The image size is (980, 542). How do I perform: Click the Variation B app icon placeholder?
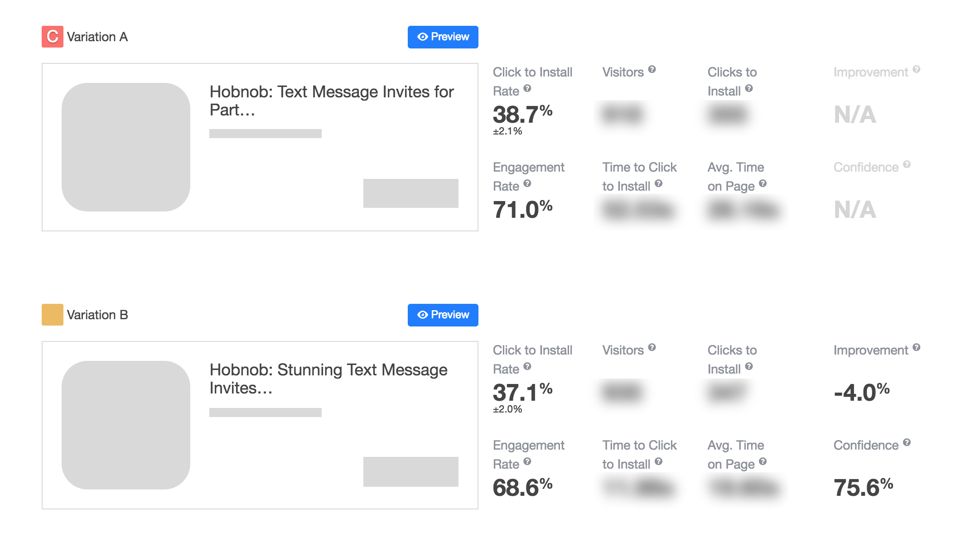pos(126,425)
